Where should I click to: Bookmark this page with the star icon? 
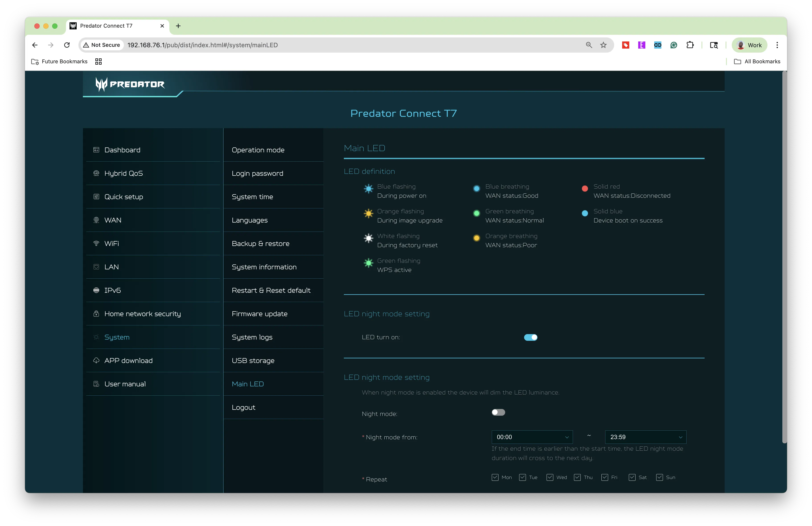[x=604, y=45]
